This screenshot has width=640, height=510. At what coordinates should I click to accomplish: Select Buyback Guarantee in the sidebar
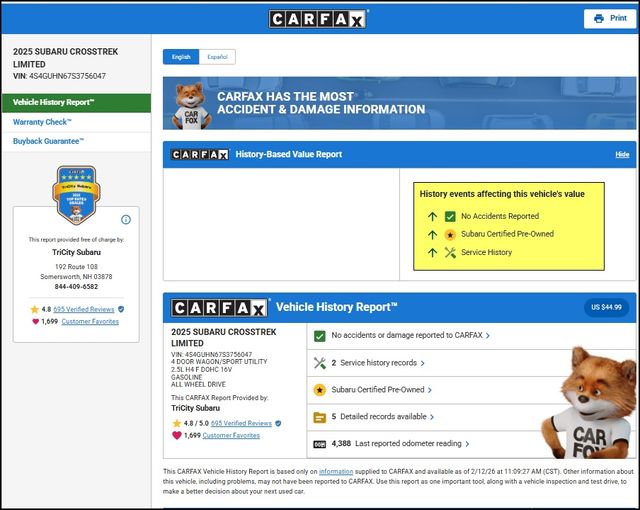click(x=48, y=141)
